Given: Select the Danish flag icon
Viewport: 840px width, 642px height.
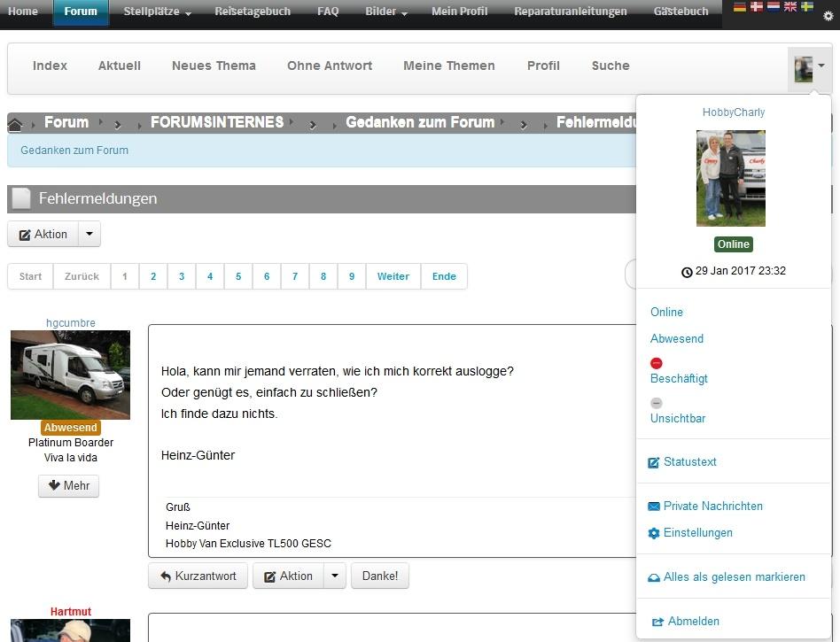Looking at the screenshot, I should click(756, 6).
